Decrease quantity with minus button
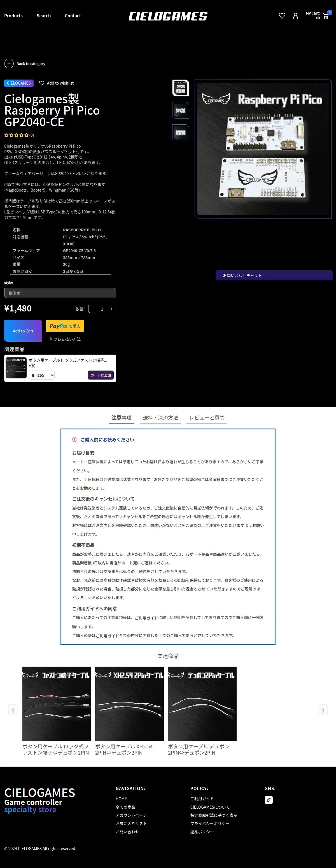 [x=93, y=309]
